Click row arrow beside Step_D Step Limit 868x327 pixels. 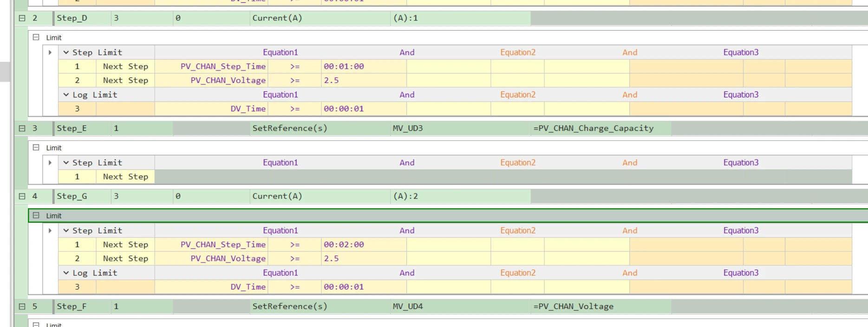coord(50,52)
